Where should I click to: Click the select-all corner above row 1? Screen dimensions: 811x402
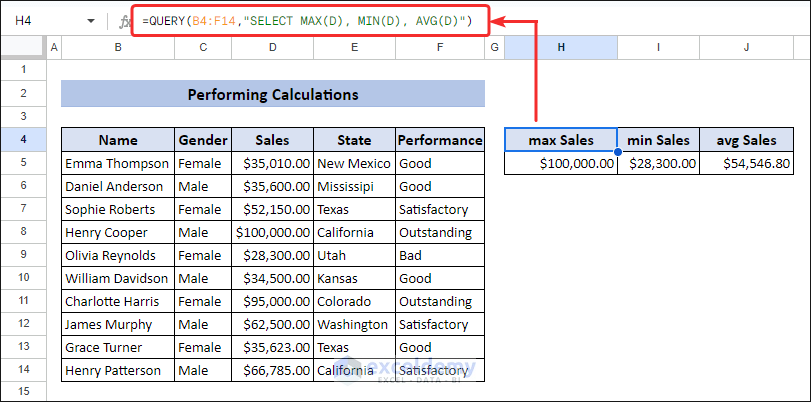click(x=23, y=48)
